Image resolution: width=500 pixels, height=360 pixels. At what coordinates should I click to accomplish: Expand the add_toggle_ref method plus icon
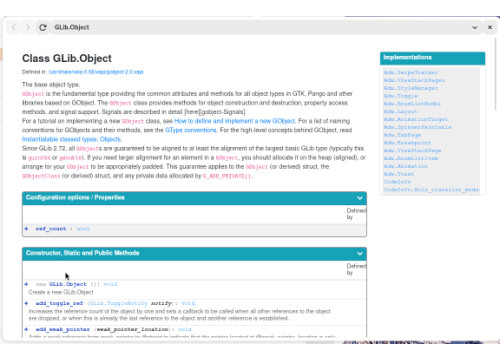coord(26,303)
